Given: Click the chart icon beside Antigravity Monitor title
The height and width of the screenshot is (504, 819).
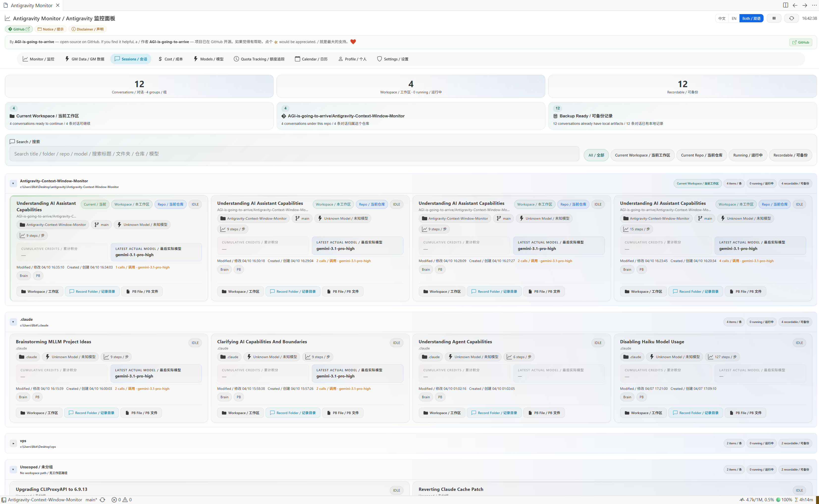Looking at the screenshot, I should [x=7, y=18].
